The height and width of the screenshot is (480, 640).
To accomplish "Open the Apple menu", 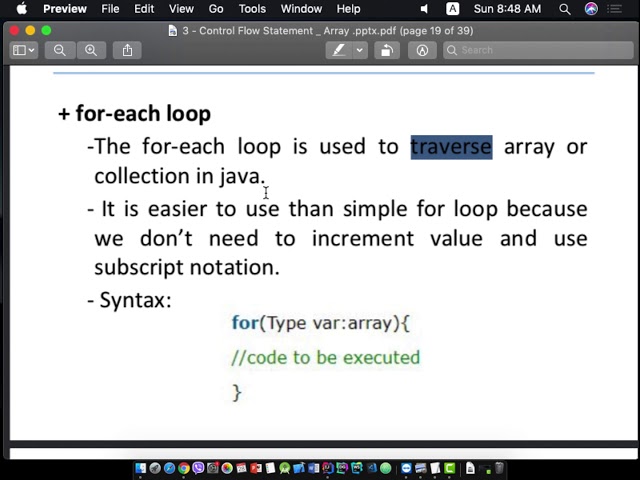I will coord(22,9).
